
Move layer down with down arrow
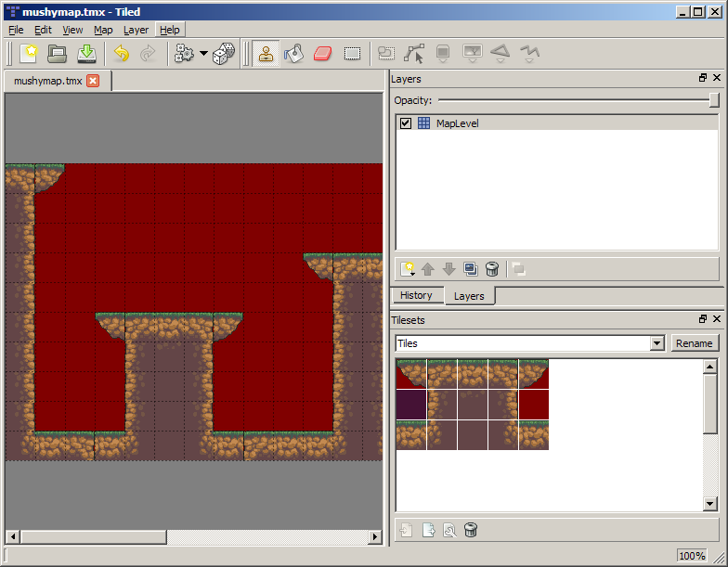(449, 269)
